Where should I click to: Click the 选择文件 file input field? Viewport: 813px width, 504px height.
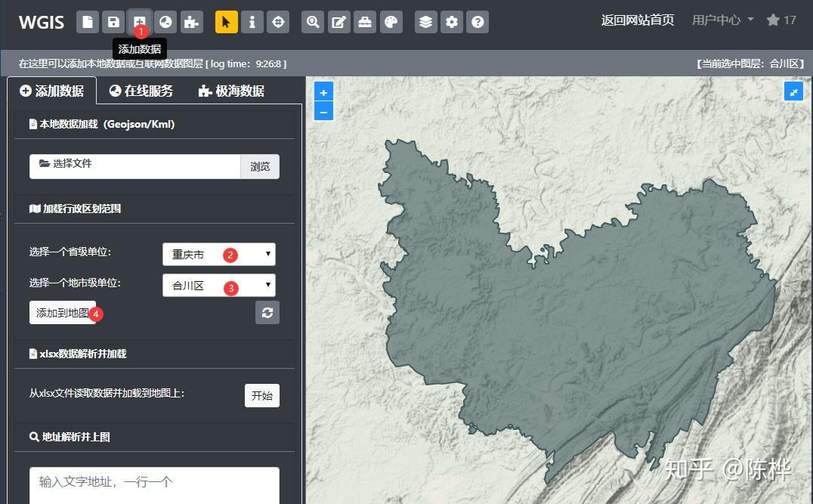(134, 166)
